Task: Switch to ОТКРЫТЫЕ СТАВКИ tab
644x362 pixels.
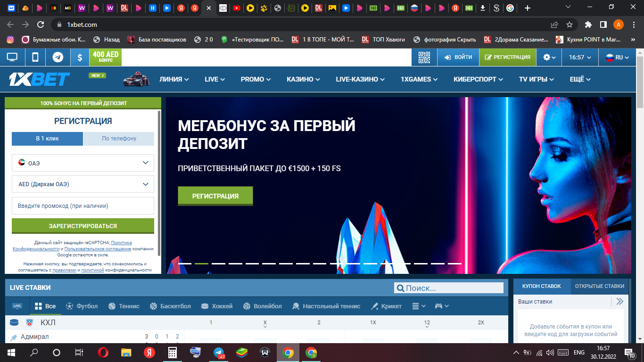Action: click(x=599, y=286)
